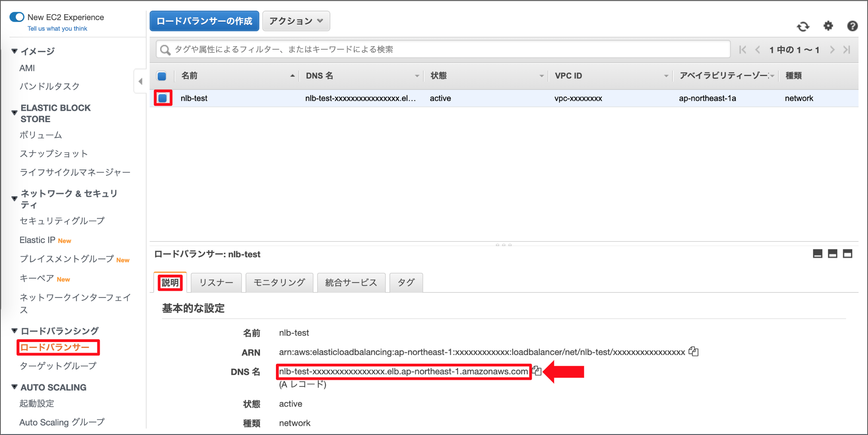Image resolution: width=868 pixels, height=435 pixels.
Task: Open セキュリティグループ in sidebar
Action: 62,221
